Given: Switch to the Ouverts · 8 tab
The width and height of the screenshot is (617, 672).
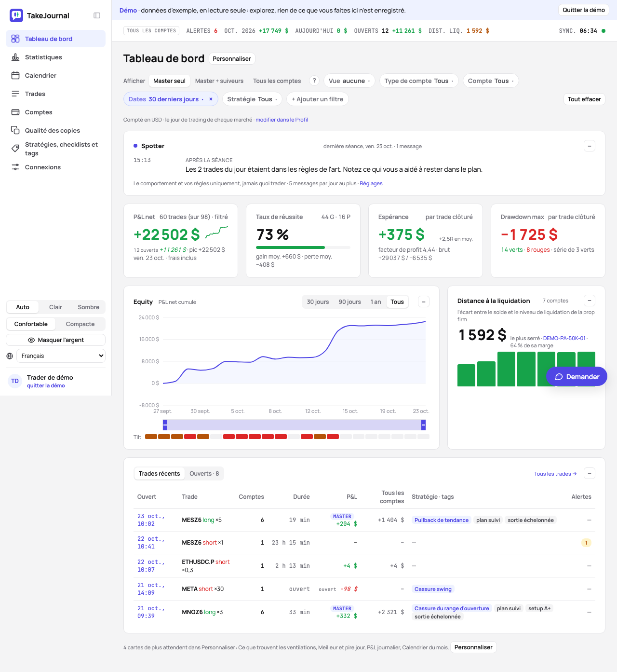Looking at the screenshot, I should pos(204,473).
